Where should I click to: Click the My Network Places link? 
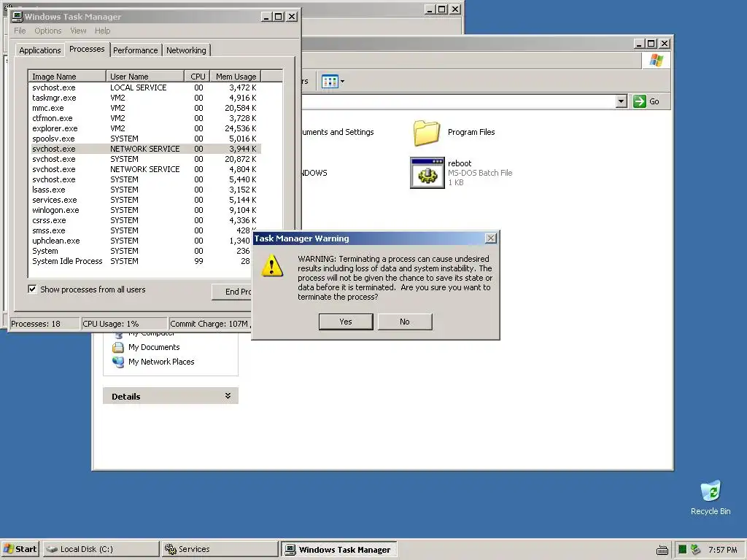(161, 362)
